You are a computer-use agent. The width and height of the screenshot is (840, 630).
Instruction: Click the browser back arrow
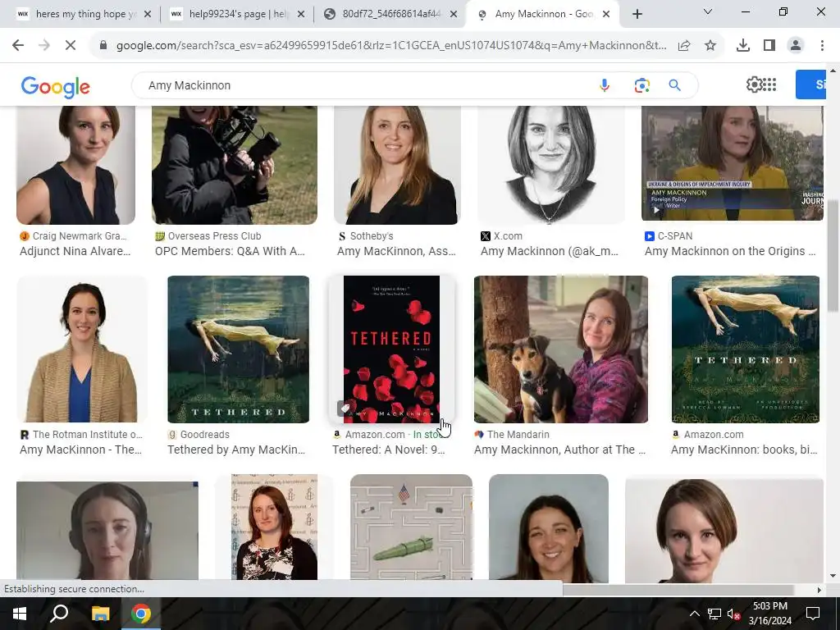(x=18, y=45)
